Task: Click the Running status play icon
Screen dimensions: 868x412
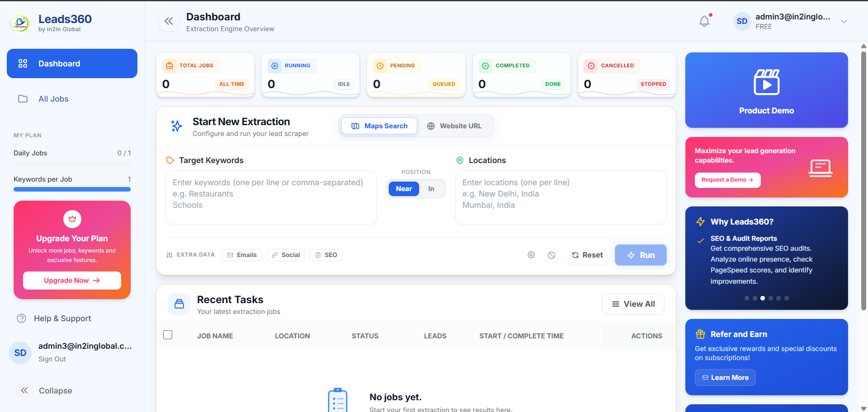Action: (x=275, y=66)
